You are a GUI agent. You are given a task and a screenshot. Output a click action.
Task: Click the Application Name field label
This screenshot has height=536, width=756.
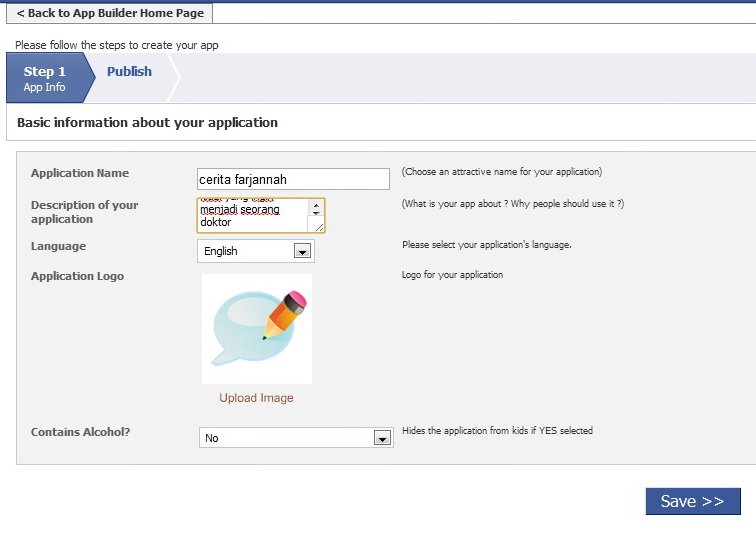pyautogui.click(x=80, y=173)
